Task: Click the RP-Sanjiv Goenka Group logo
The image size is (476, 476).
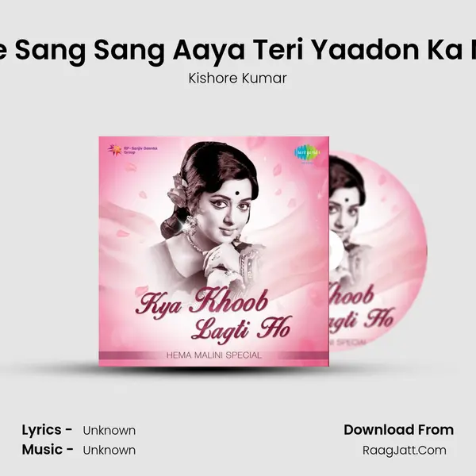Action: [x=132, y=150]
